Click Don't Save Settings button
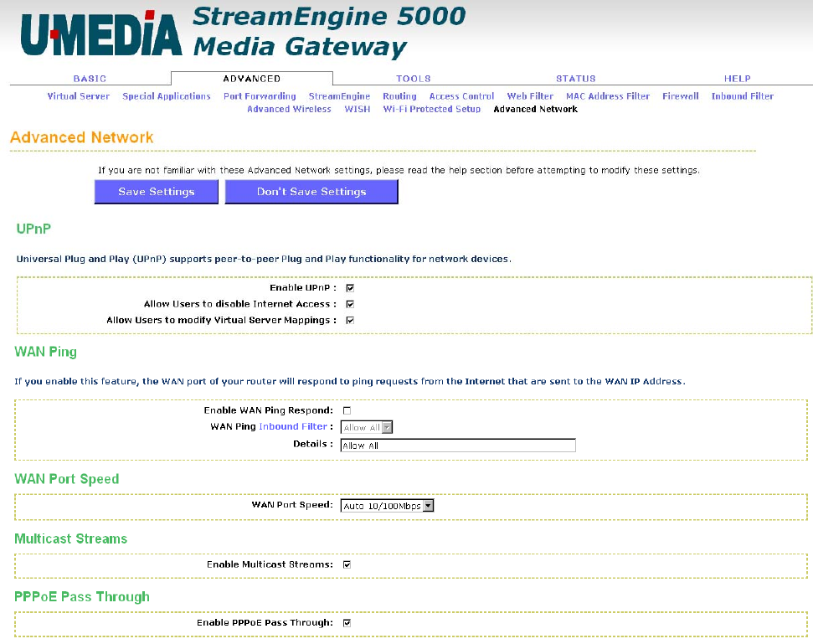Viewport: 813px width, 644px height. pyautogui.click(x=311, y=192)
